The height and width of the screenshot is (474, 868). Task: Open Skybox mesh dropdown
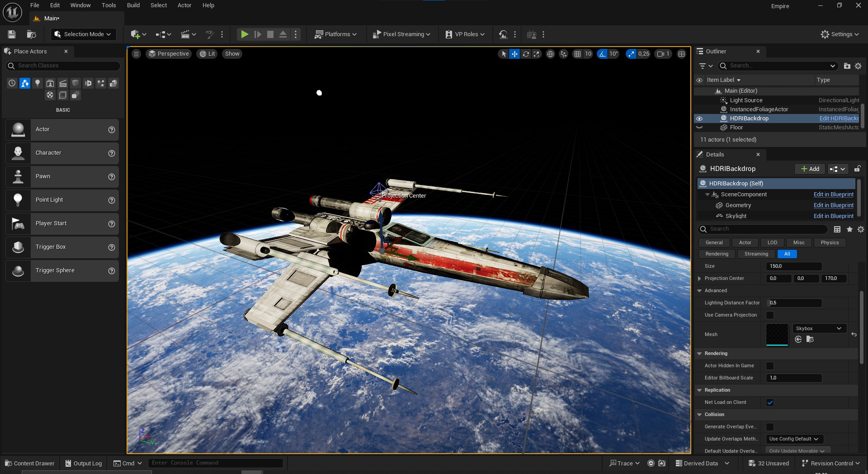pos(818,328)
